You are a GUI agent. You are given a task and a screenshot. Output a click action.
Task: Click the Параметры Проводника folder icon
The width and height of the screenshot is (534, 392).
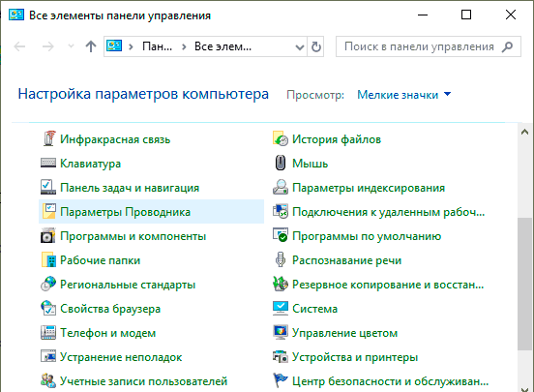click(x=48, y=211)
